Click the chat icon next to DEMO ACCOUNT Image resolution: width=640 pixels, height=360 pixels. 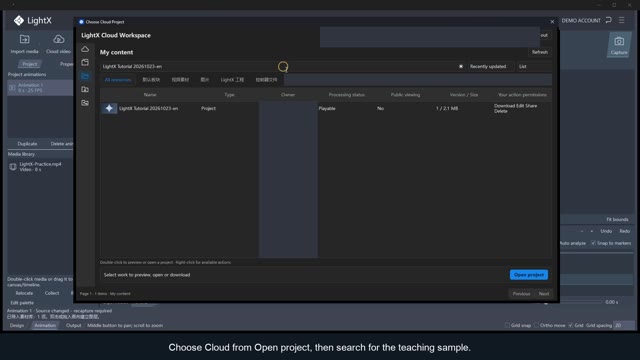coord(608,20)
